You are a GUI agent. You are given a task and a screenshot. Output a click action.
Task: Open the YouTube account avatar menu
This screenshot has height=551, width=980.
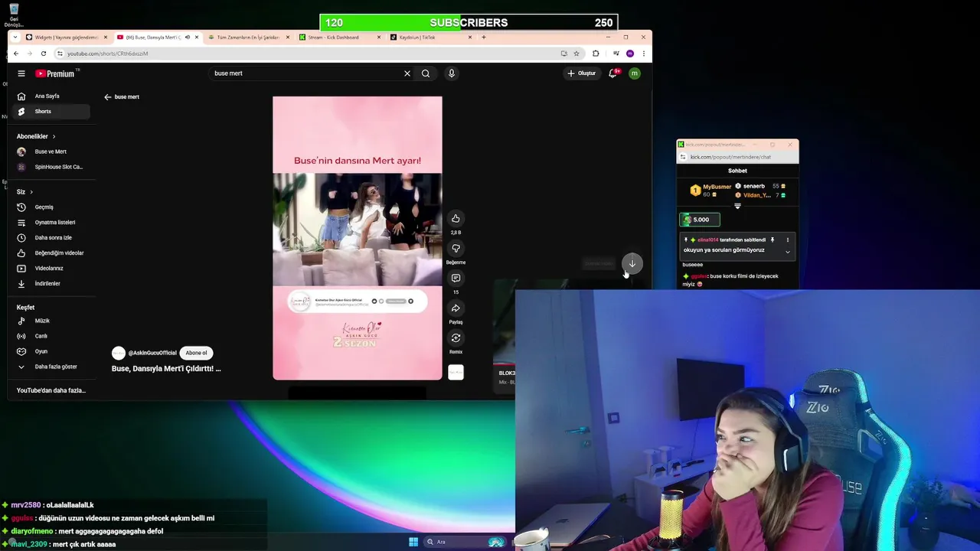click(635, 73)
